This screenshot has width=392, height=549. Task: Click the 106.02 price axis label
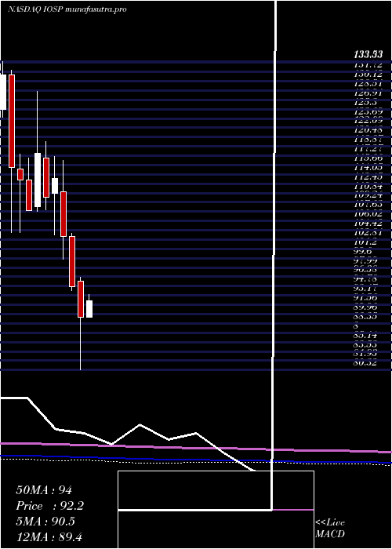pyautogui.click(x=368, y=214)
